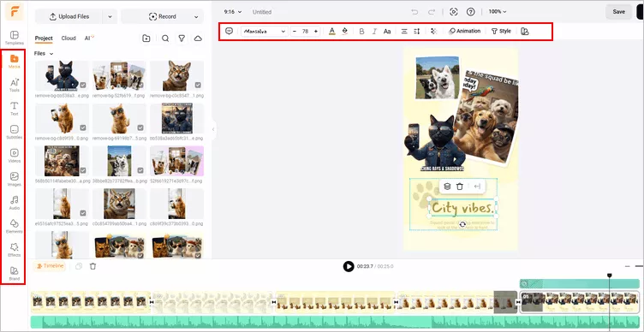Screen dimensions: 644x332
Task: Click the Untitled project name field
Action: point(262,12)
